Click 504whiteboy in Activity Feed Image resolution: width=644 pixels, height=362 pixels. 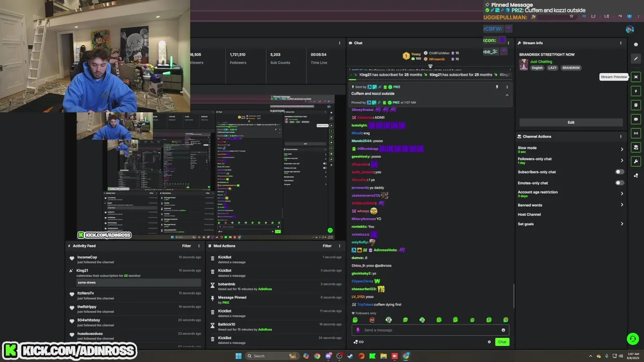[89, 320]
